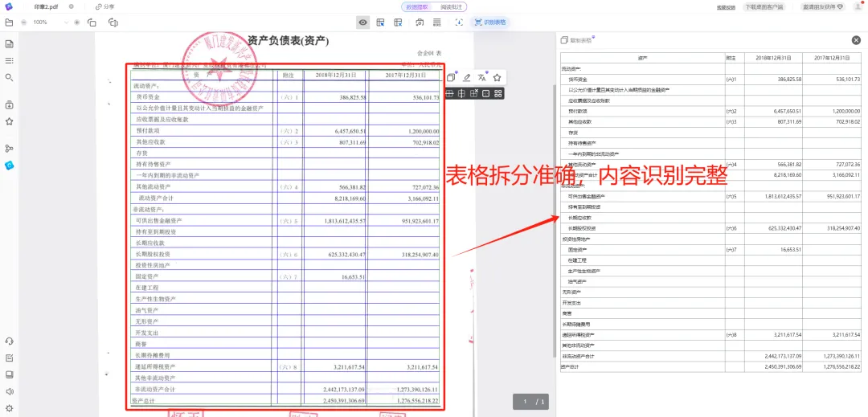868x417 pixels.
Task: Click the add column line icon
Action: point(461,93)
